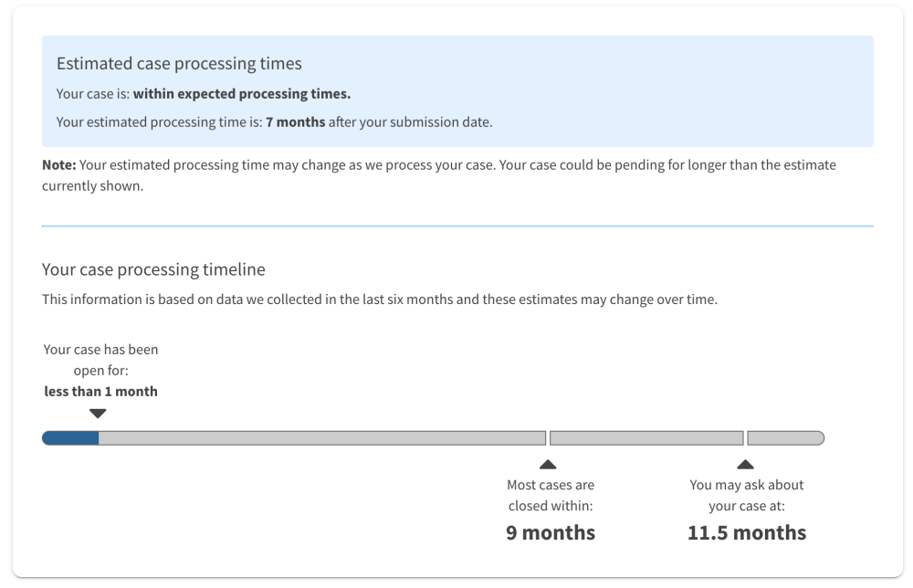Click the 'You may ask about your case at:' label
Screen dimensions: 913x588
click(x=747, y=495)
